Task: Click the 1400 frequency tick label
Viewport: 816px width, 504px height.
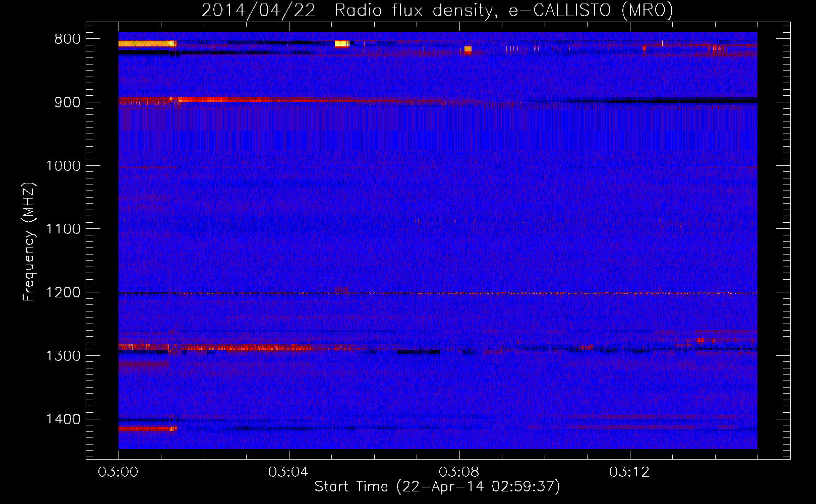Action: (x=64, y=419)
